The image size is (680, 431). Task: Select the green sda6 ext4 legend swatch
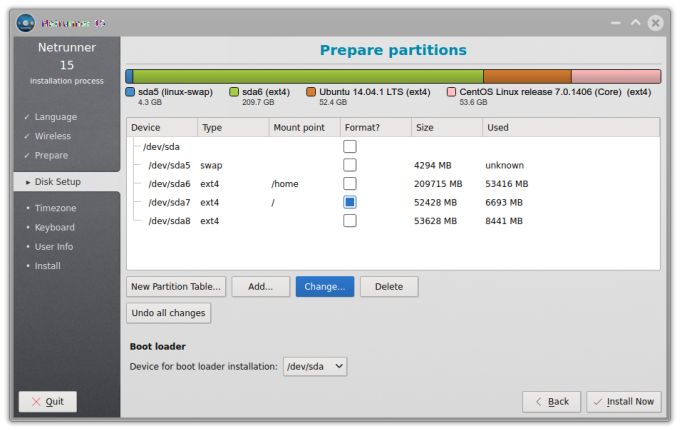(234, 92)
